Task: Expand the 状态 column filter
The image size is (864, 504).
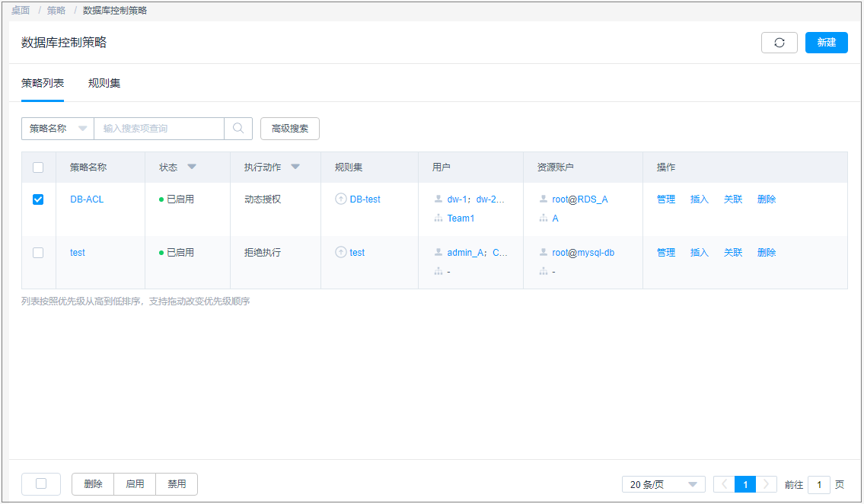Action: (x=192, y=167)
